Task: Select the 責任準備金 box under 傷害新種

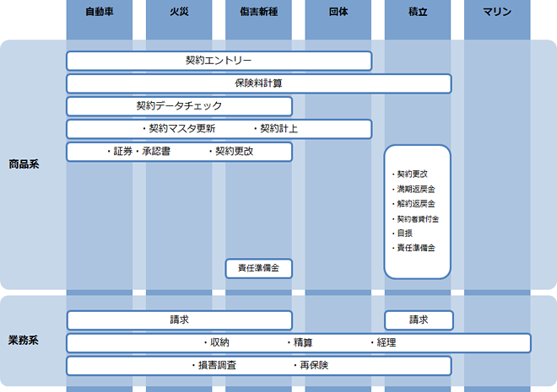Action: click(x=259, y=268)
